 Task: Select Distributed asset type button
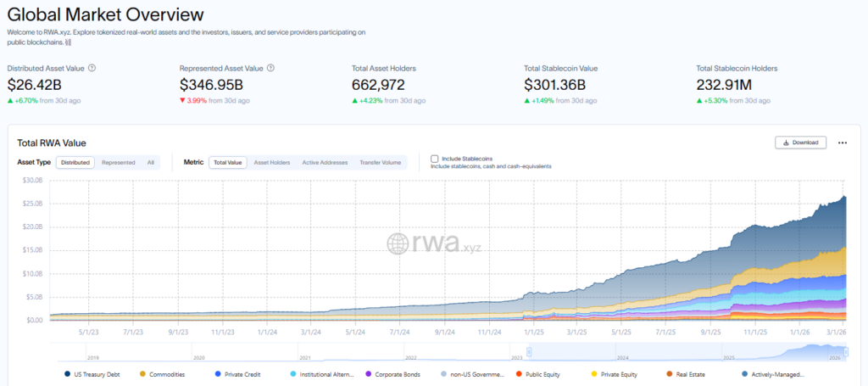(x=75, y=162)
